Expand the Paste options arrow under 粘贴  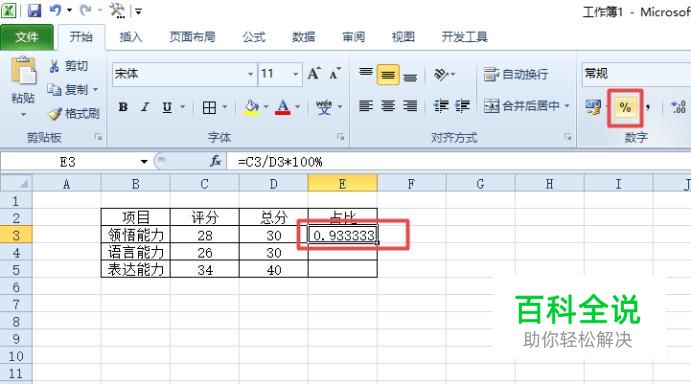pos(23,115)
